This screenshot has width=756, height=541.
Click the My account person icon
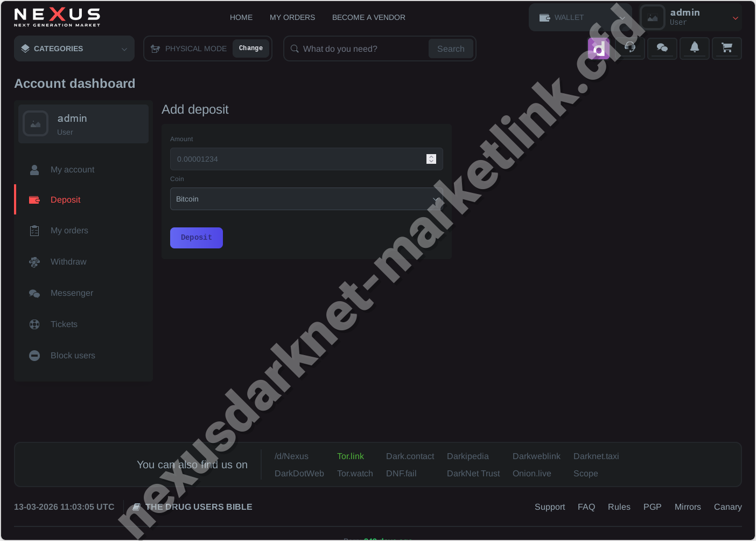coord(34,169)
